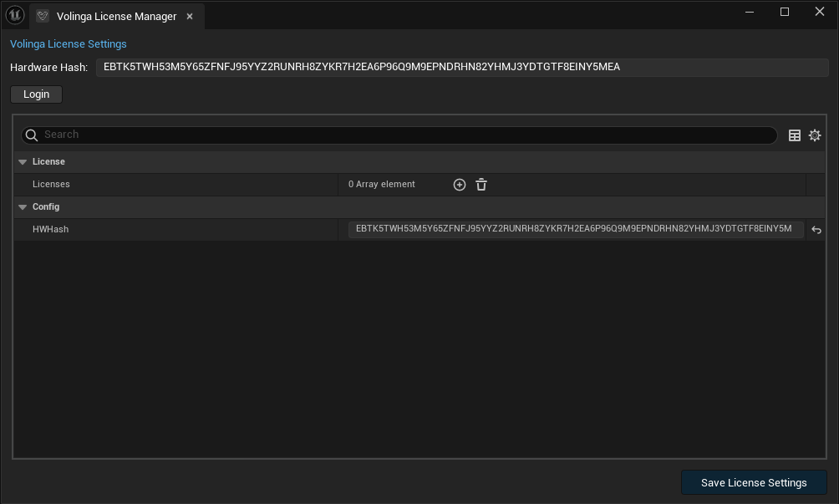Reset HWHash to default with arrow icon

tap(816, 230)
